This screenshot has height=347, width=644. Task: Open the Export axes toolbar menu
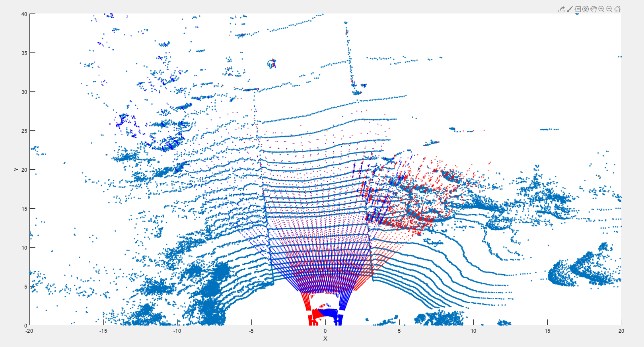[561, 9]
